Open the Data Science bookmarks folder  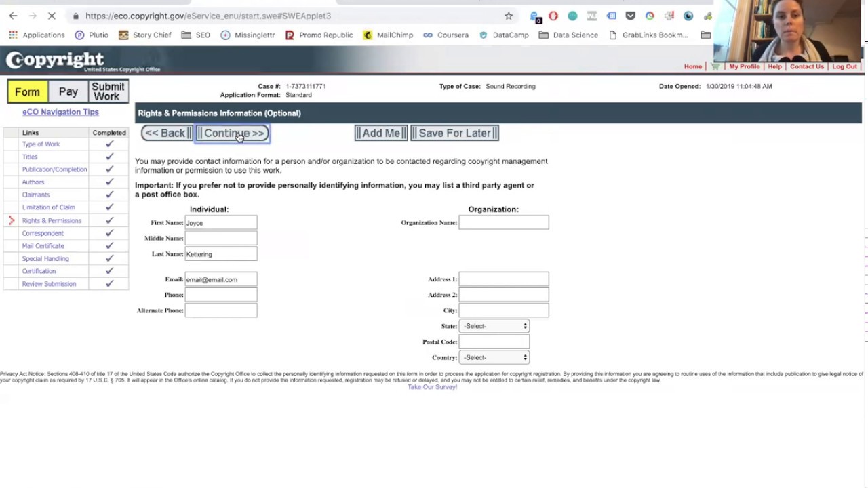pos(568,35)
